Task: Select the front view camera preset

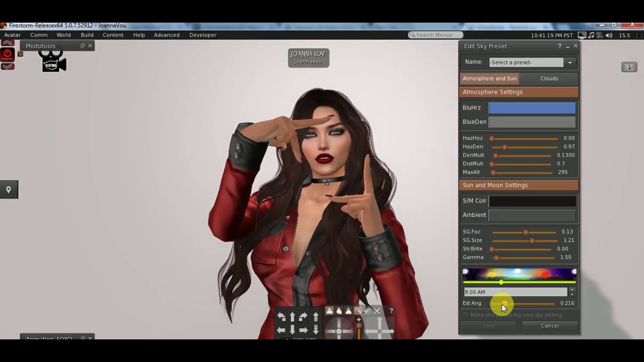Action: click(330, 311)
